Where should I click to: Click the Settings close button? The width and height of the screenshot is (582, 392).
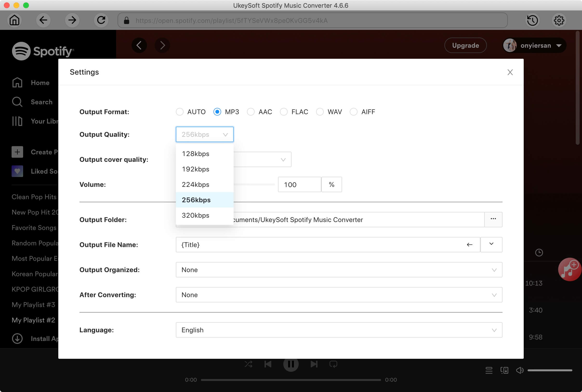(x=510, y=72)
